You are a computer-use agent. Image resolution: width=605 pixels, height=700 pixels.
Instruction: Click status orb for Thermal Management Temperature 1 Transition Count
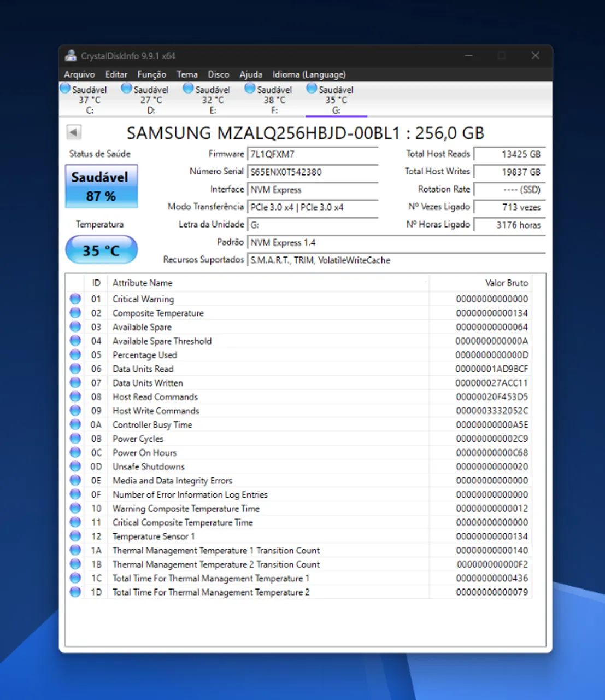pyautogui.click(x=75, y=550)
